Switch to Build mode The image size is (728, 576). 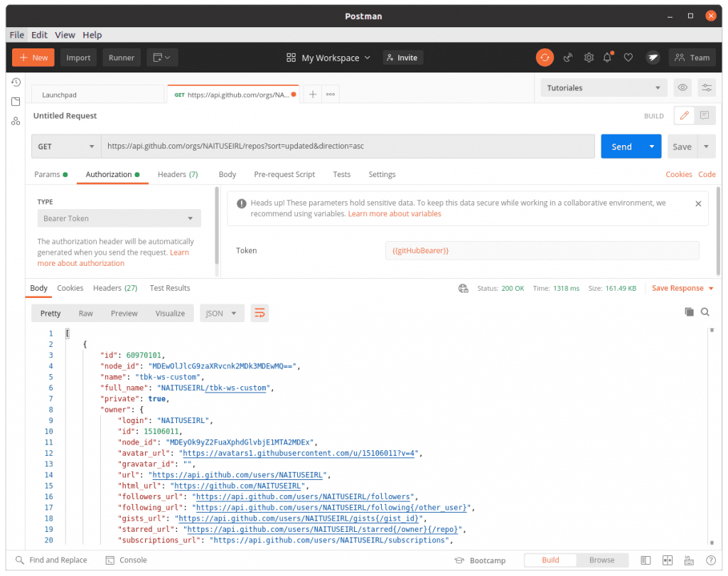click(x=551, y=560)
